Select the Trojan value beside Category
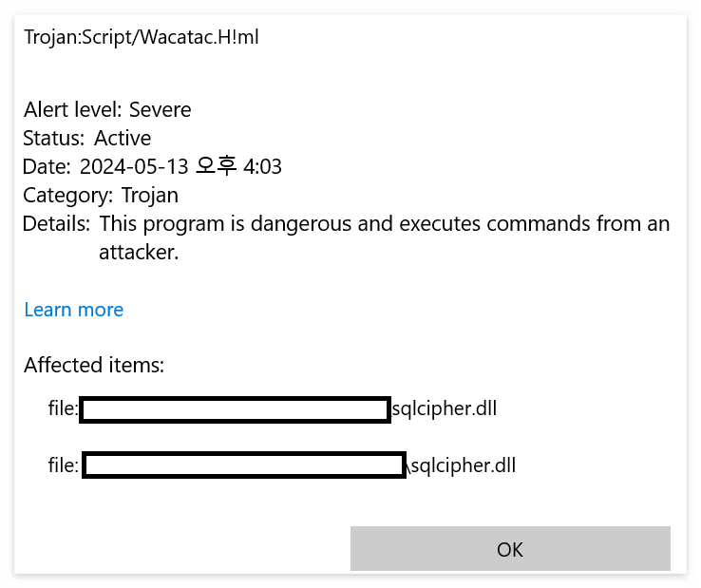Image resolution: width=701 pixels, height=588 pixels. (150, 196)
